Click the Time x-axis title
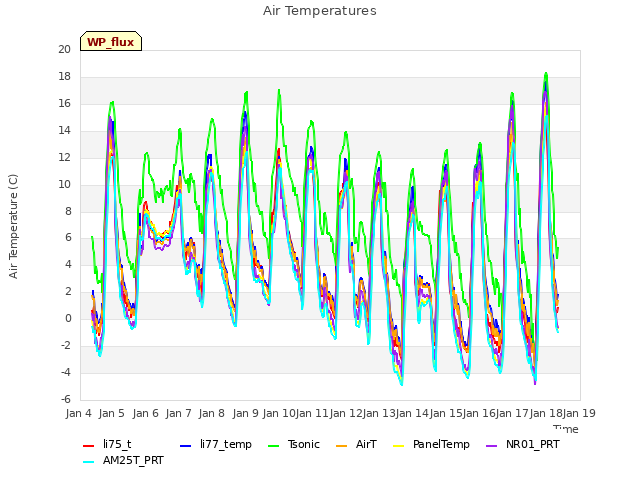The image size is (640, 480). (x=566, y=429)
